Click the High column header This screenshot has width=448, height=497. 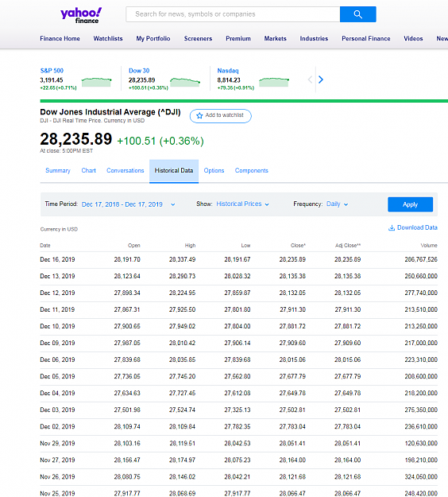[x=190, y=246]
